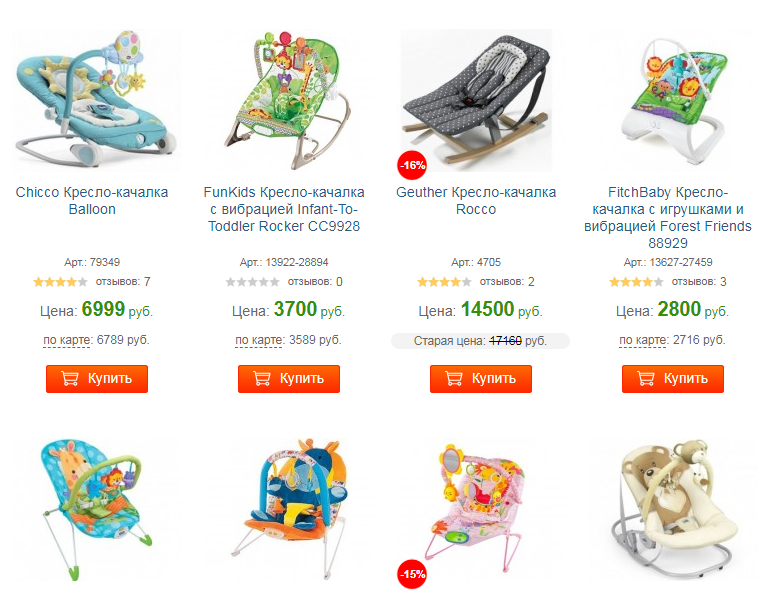Image resolution: width=780 pixels, height=591 pixels.
Task: Buy the Chicco Balloon rocker for 6999 rub
Action: point(97,379)
